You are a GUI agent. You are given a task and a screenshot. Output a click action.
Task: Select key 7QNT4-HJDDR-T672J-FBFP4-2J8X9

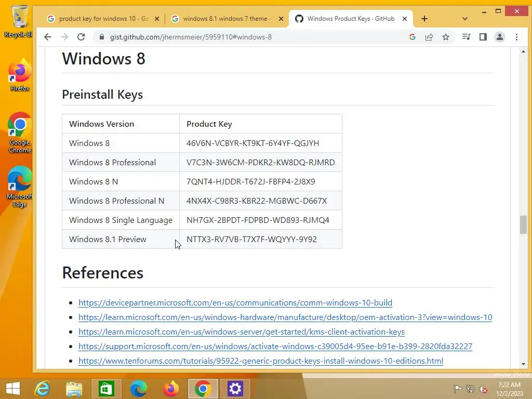click(x=251, y=181)
